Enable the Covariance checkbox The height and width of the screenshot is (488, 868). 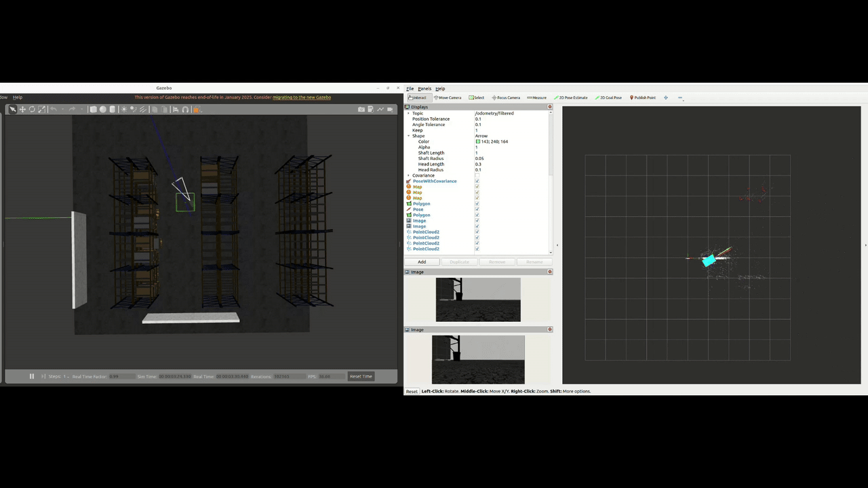point(477,176)
